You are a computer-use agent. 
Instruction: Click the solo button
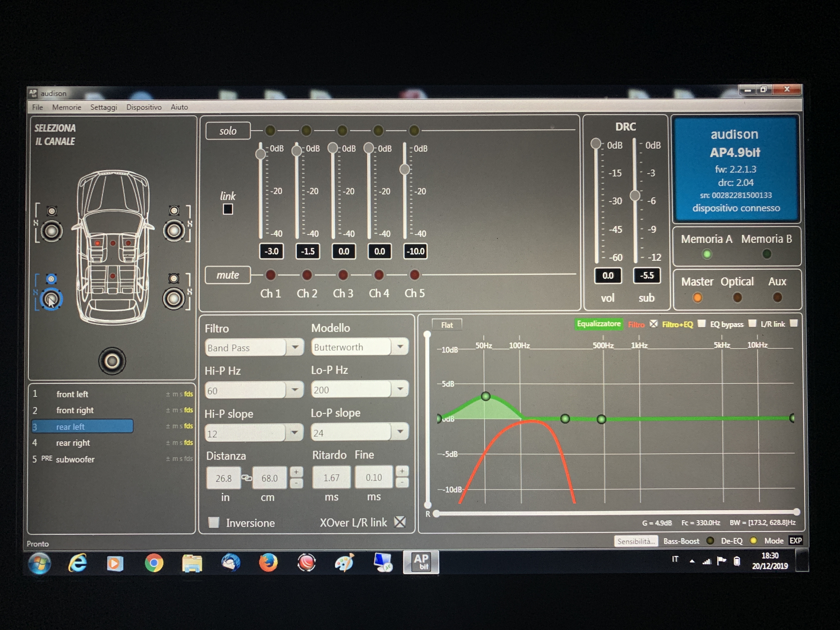[228, 131]
